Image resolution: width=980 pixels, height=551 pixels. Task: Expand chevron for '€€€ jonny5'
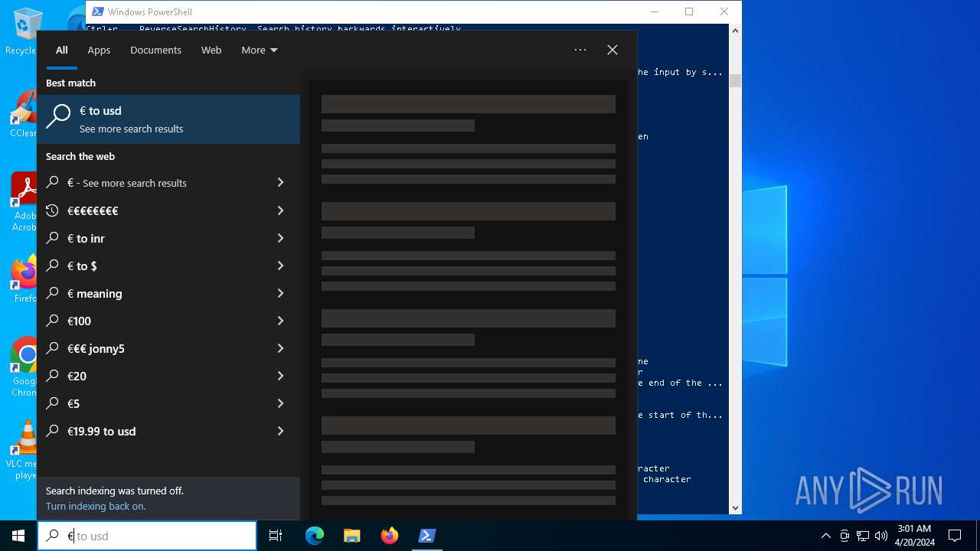click(x=280, y=348)
